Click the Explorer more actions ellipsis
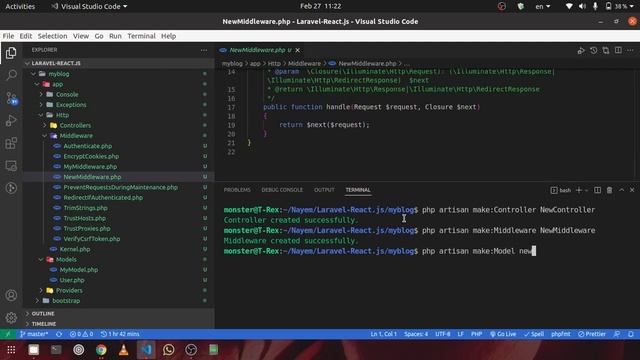 [x=204, y=50]
